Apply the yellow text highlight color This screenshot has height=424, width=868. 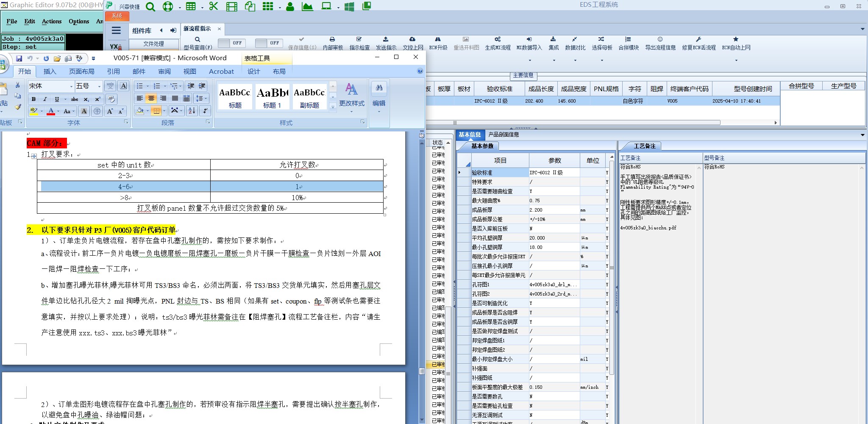coord(33,111)
